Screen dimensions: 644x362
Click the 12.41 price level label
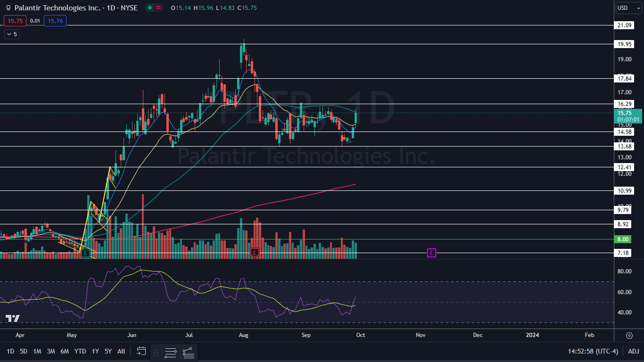click(624, 167)
